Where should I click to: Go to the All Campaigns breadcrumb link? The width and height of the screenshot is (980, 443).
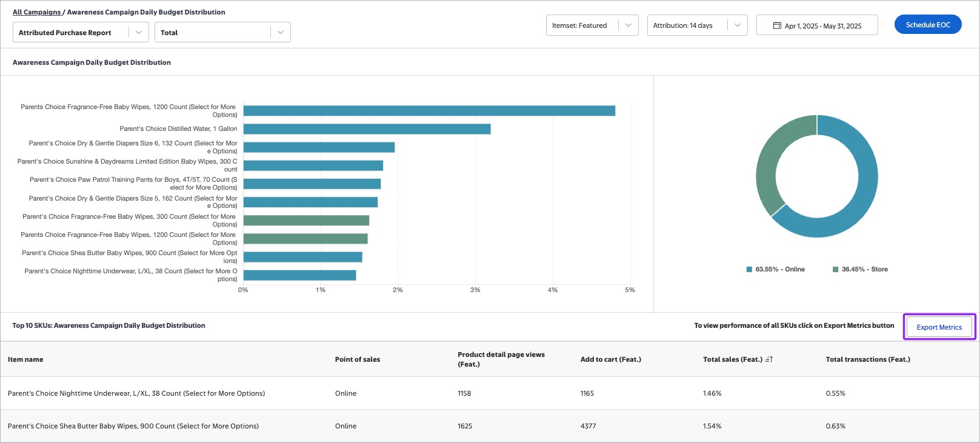36,12
